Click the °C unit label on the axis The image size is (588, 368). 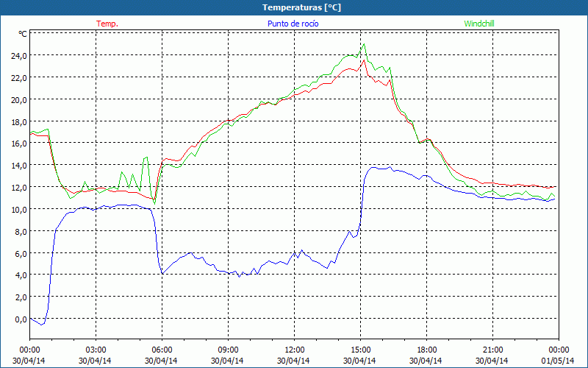point(23,34)
